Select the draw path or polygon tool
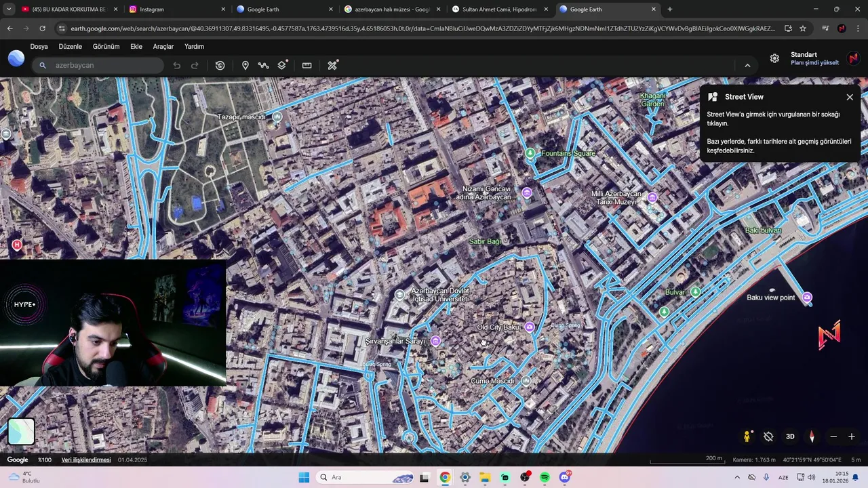This screenshot has width=868, height=488. click(264, 65)
